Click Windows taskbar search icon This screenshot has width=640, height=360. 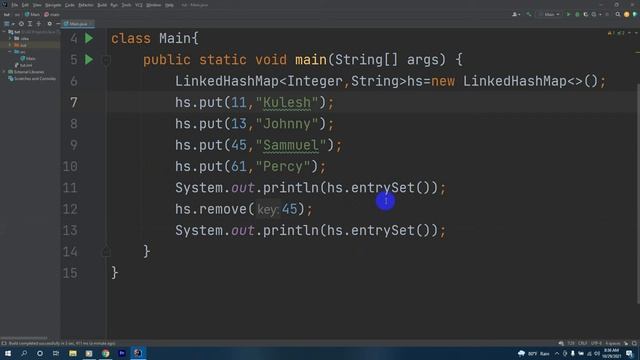tap(24, 353)
